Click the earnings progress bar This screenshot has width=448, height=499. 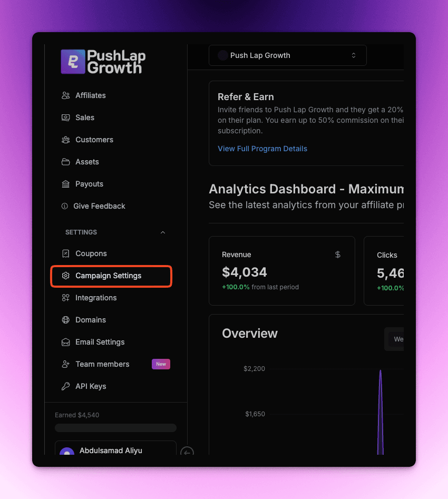point(115,428)
